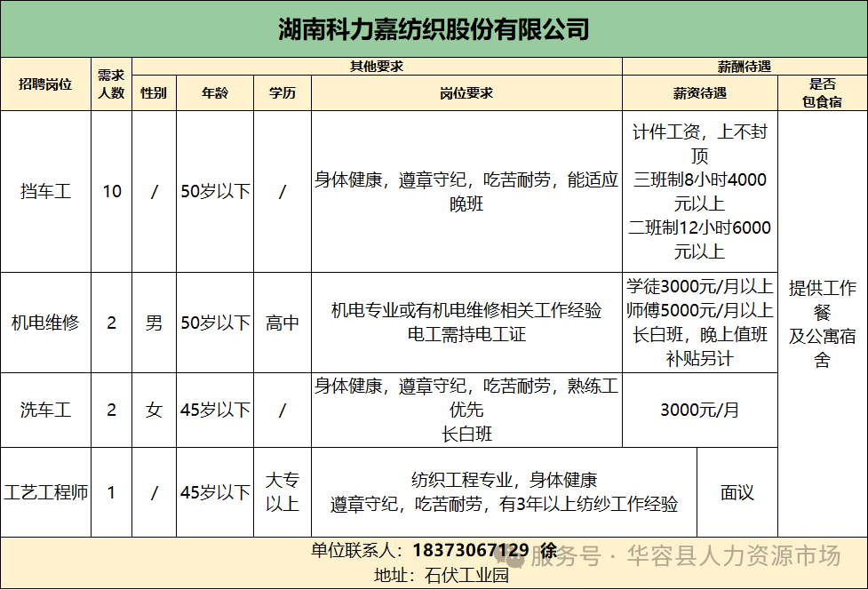
Task: Select the 洗车工 position cell
Action: click(x=45, y=411)
